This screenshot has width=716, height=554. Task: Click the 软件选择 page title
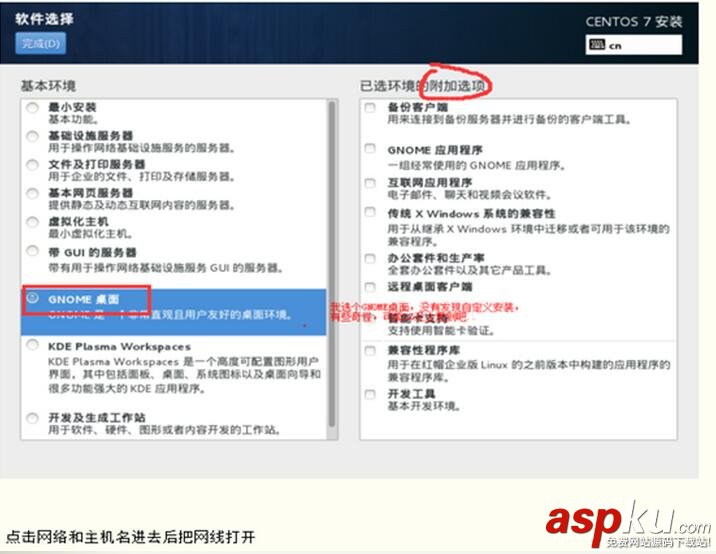click(x=44, y=19)
